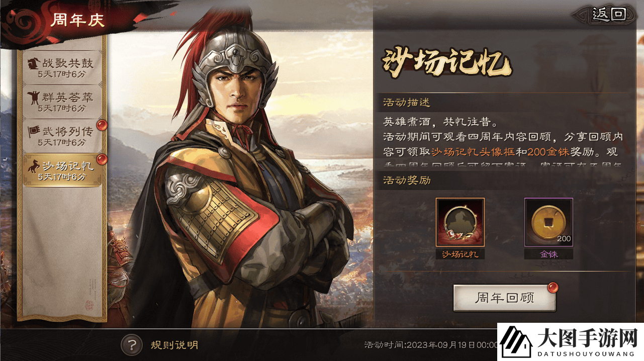This screenshot has height=361, width=644.
Task: Switch to the 群英荟萃 event tab
Action: coord(62,101)
